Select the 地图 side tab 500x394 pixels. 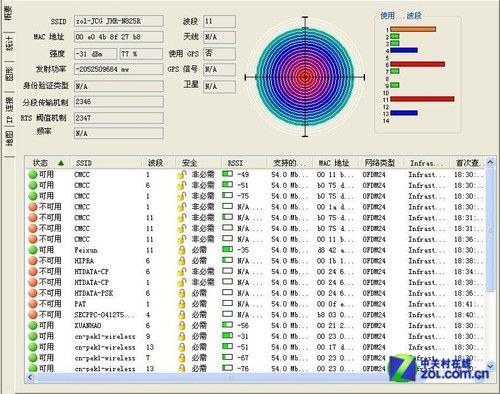(x=9, y=139)
